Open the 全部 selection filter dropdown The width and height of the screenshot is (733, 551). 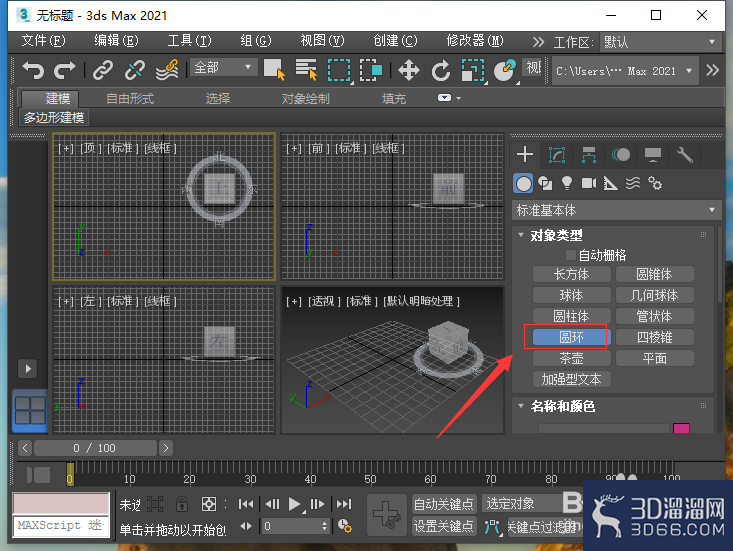click(223, 67)
